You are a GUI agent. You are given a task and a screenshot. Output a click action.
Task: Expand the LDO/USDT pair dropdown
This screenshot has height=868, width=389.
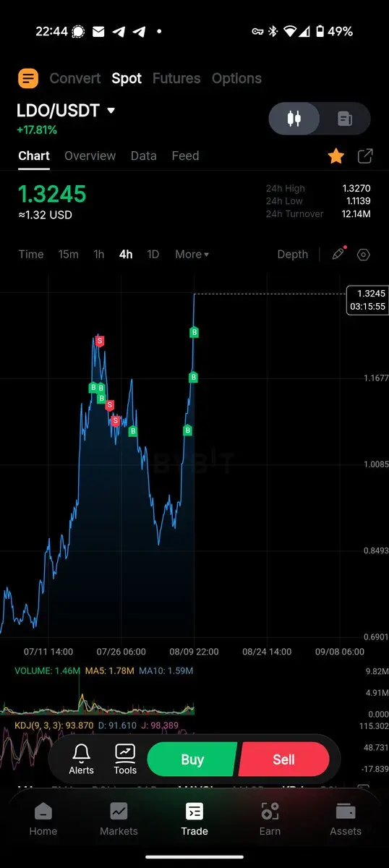click(111, 111)
